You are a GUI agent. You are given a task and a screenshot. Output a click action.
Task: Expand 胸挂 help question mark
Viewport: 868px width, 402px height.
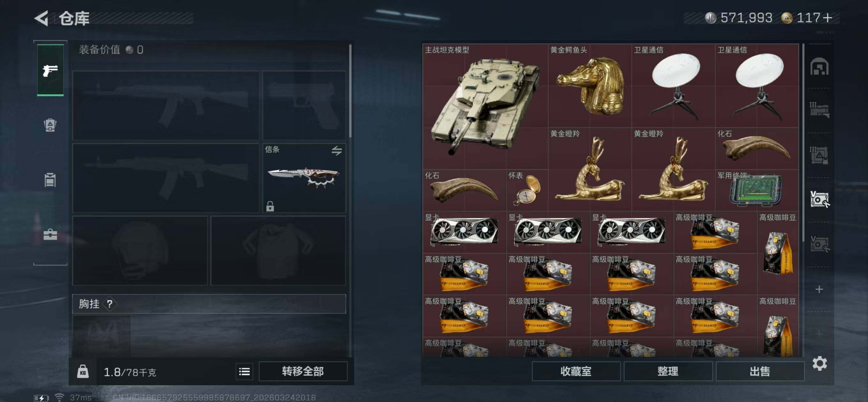(109, 304)
